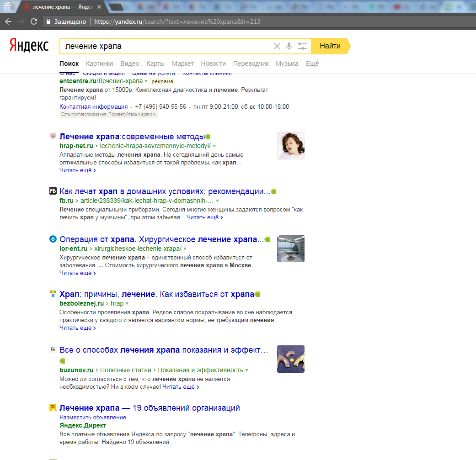Click green badge after bezboleznej.ru title
This screenshot has width=476, height=460.
click(257, 294)
